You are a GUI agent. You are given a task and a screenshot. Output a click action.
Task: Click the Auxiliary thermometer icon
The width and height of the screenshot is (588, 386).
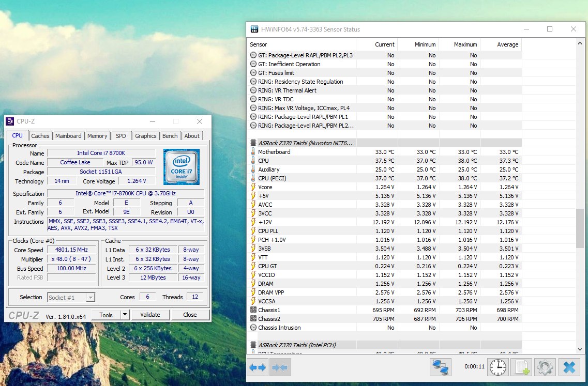click(253, 169)
